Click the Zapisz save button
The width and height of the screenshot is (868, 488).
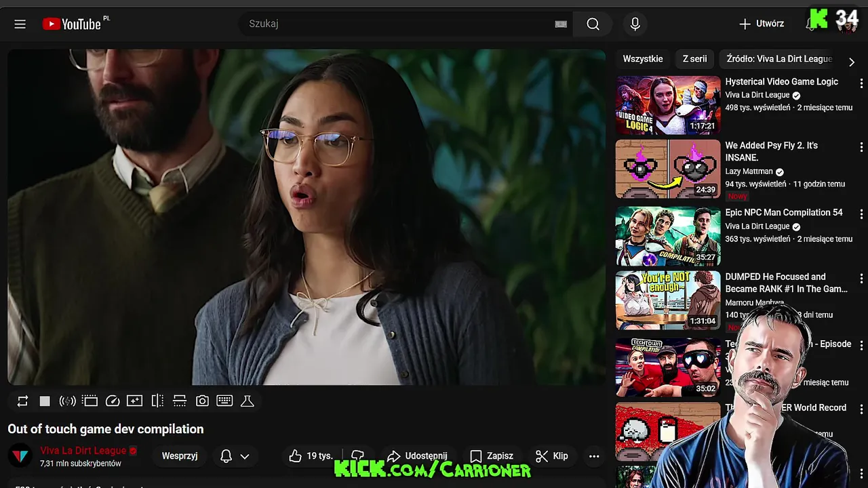pos(492,456)
